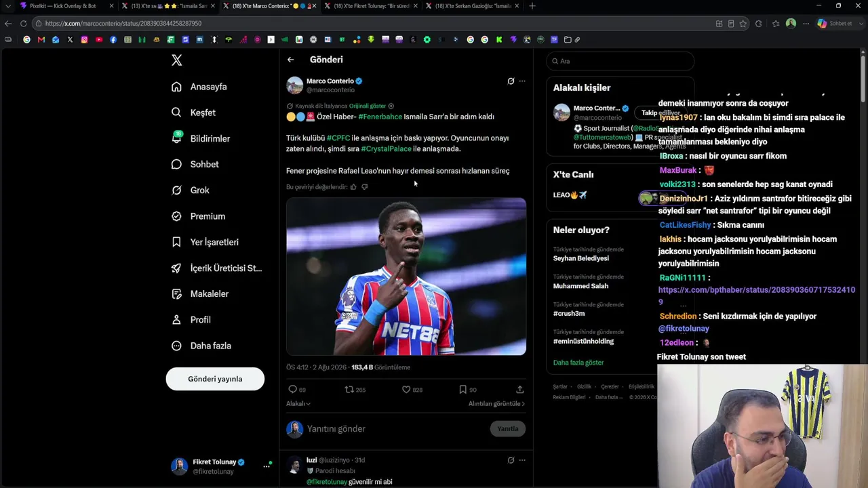Image resolution: width=868 pixels, height=488 pixels.
Task: Click the Grok icon on luzi's reply
Action: (x=511, y=460)
